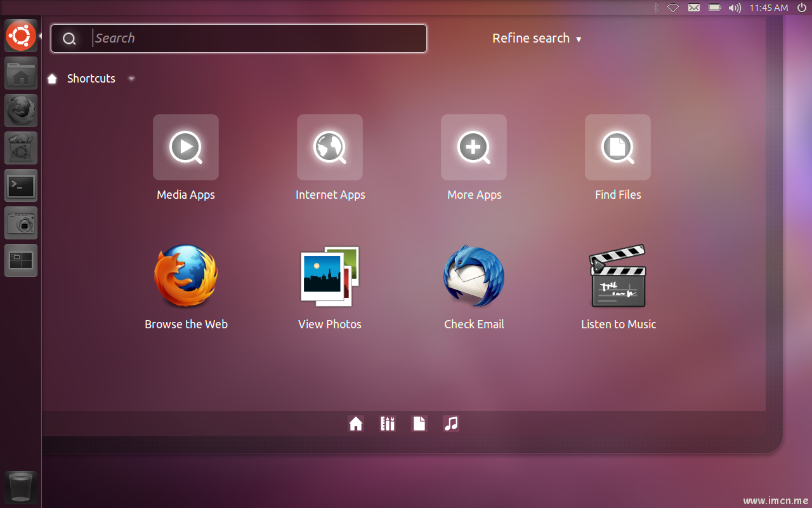Switch to the Files lens tab
This screenshot has width=812, height=508.
[x=419, y=424]
